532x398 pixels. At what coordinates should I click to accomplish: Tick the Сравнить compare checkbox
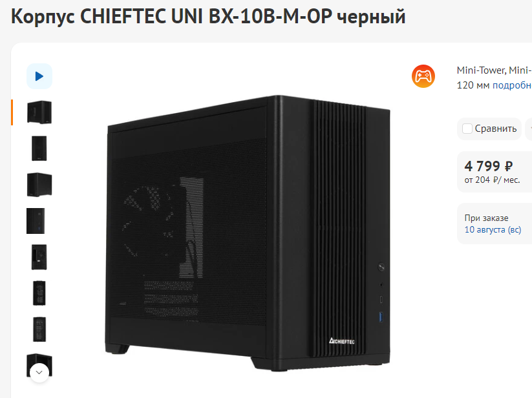pos(467,129)
